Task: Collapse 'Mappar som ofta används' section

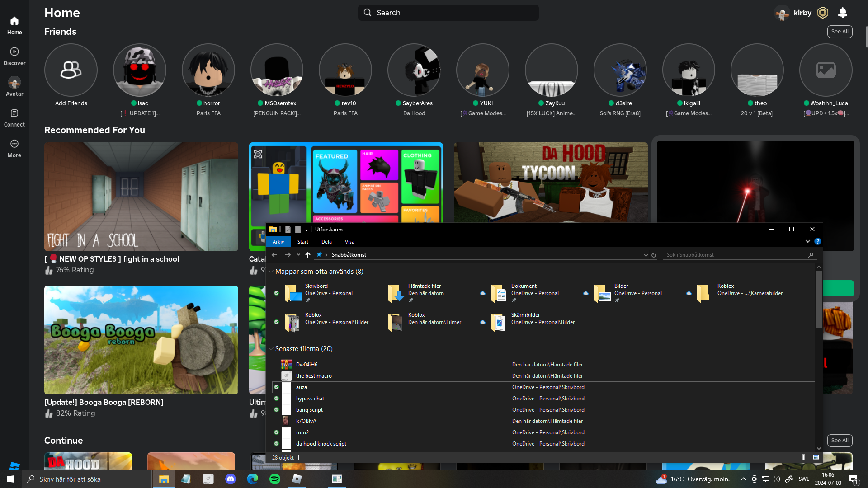Action: click(271, 272)
